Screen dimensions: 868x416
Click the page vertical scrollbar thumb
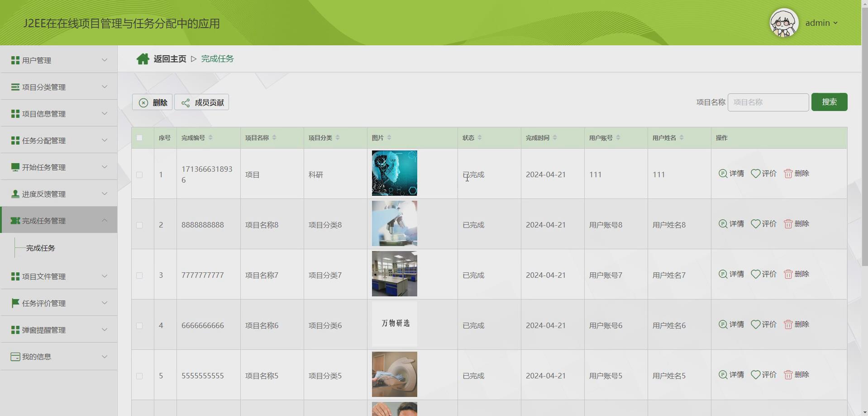(864, 136)
